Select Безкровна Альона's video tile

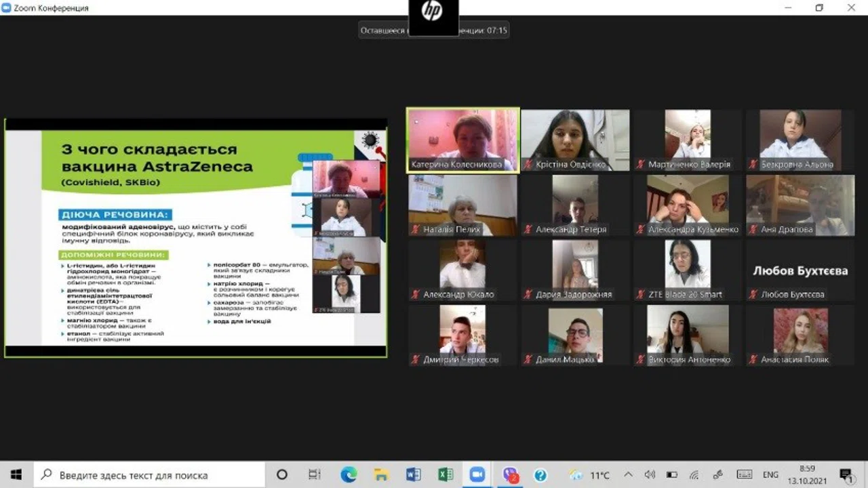(800, 140)
